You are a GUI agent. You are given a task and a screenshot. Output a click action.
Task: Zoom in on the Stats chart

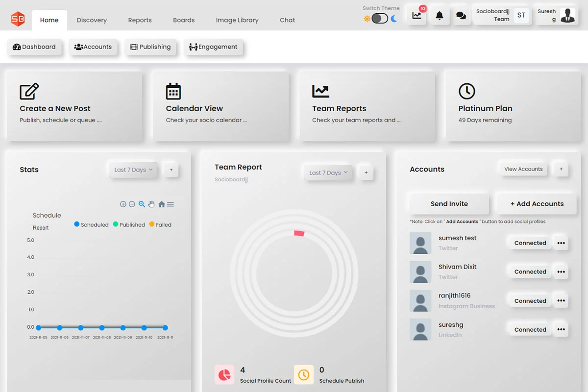tap(123, 204)
